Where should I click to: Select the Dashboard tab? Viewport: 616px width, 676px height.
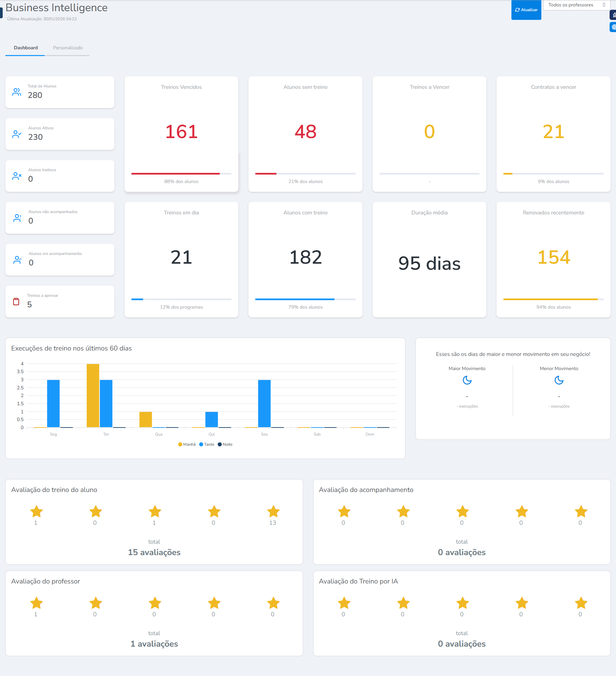click(26, 48)
